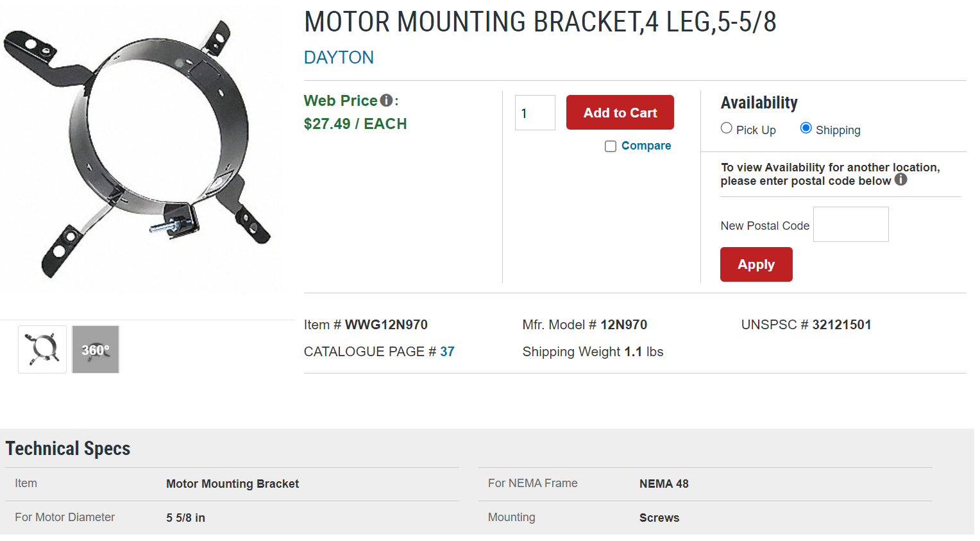Screen dimensions: 980x541
Task: Select the Pick Up availability option
Action: 726,128
